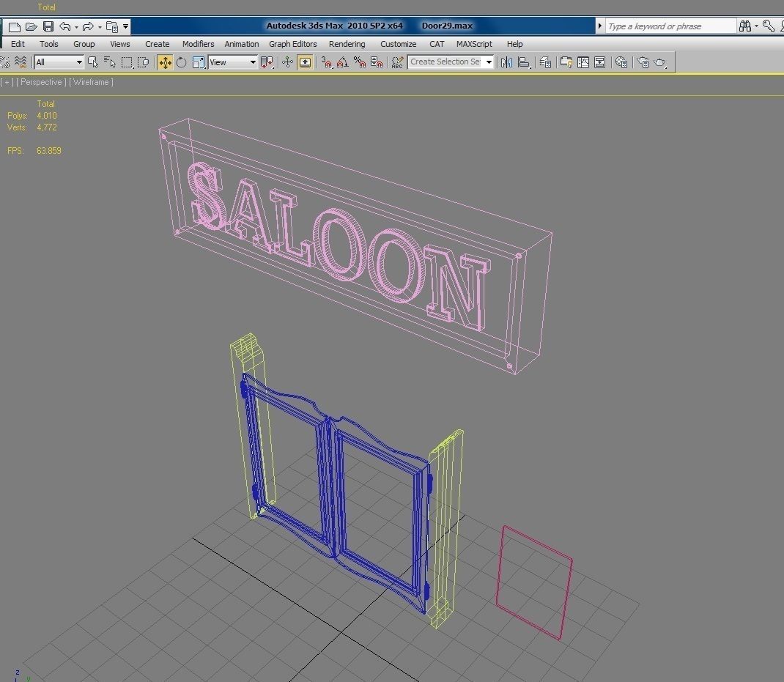The width and height of the screenshot is (784, 682).
Task: Open the Tools menu
Action: (x=49, y=44)
